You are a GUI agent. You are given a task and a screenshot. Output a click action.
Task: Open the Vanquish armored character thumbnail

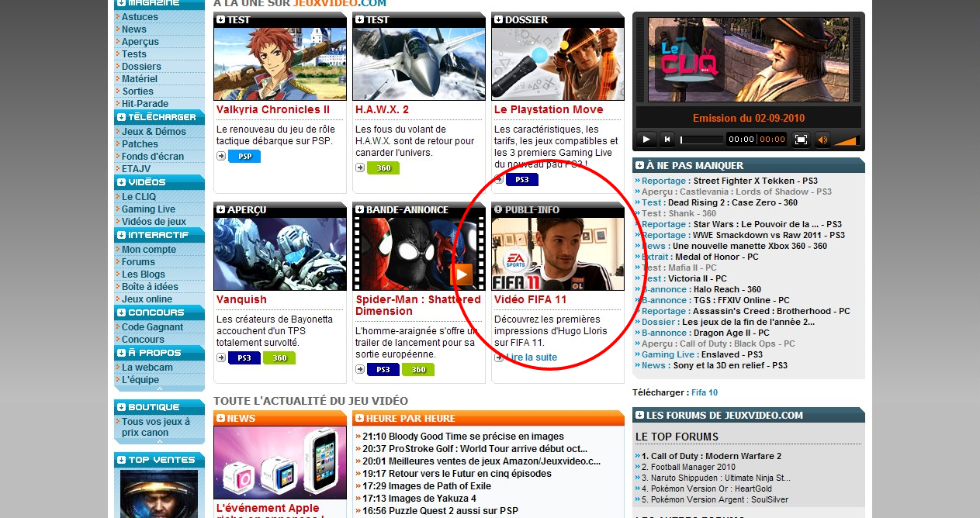[280, 254]
